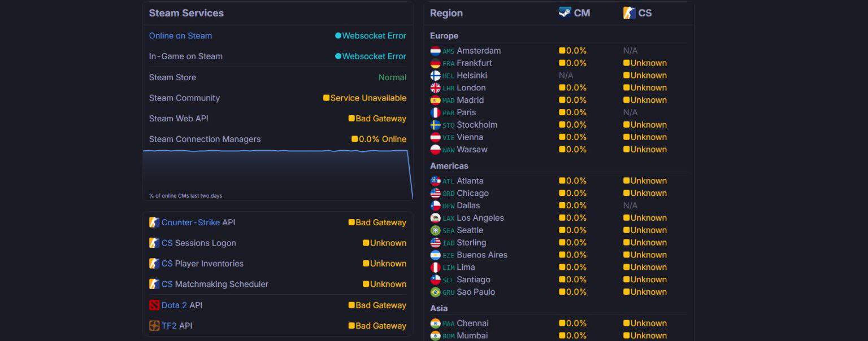Click the Netherlands flag next to Amsterdam
Viewport: 868px width, 341px height.
(x=435, y=51)
